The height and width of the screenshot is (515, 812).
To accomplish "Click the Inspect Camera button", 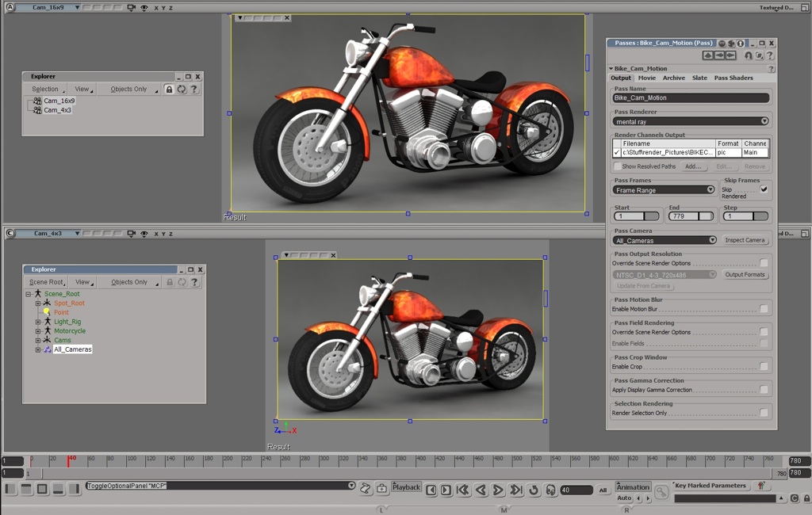I will (744, 240).
